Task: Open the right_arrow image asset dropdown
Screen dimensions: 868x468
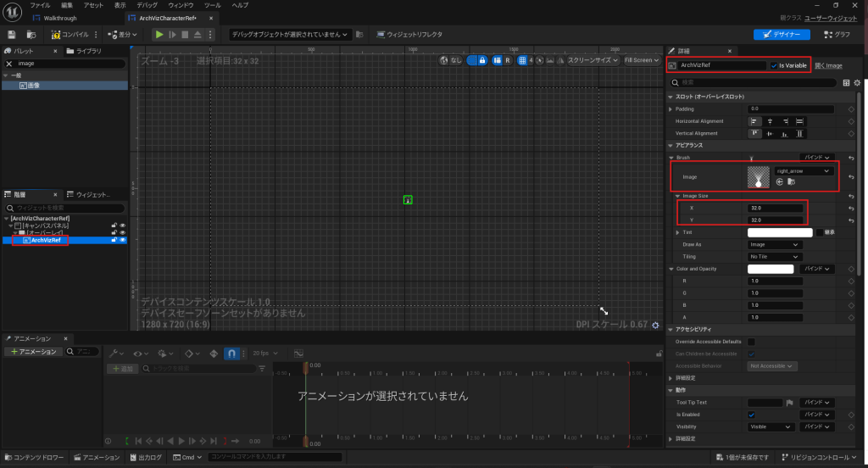Action: click(803, 171)
